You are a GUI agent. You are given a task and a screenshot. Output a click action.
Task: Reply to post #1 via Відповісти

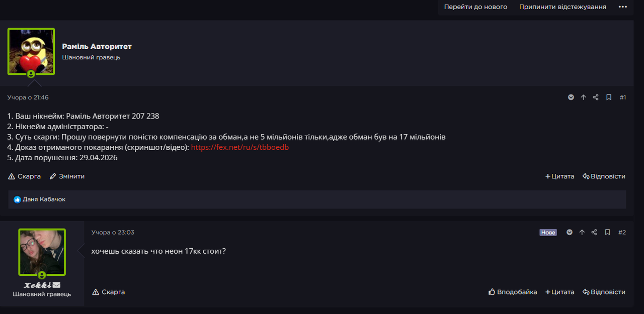click(x=604, y=176)
